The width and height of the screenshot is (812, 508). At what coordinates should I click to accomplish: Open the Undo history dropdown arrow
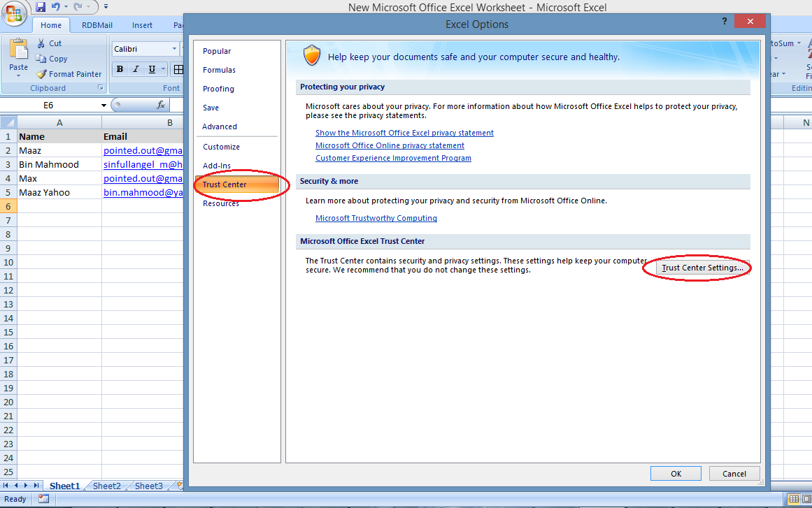66,7
